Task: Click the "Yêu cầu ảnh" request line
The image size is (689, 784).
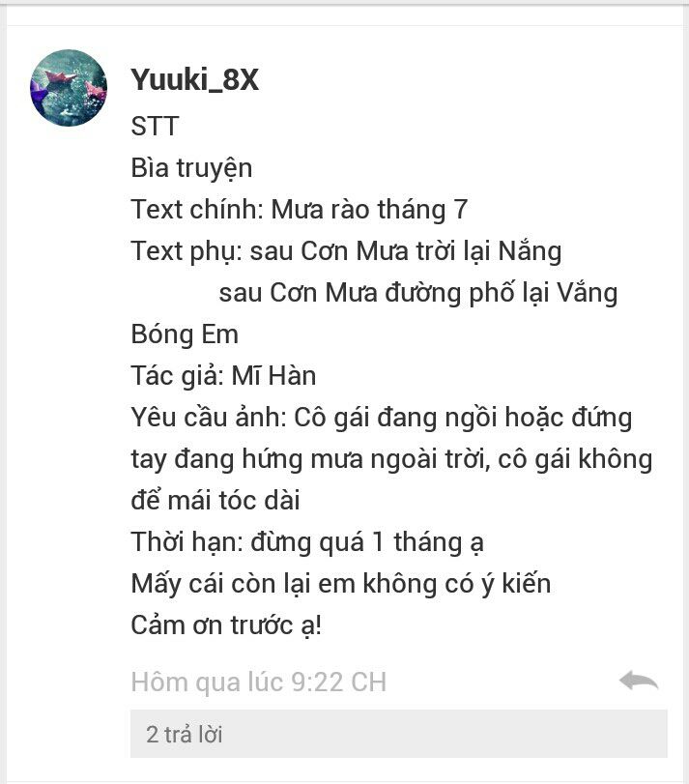Action: coord(382,418)
